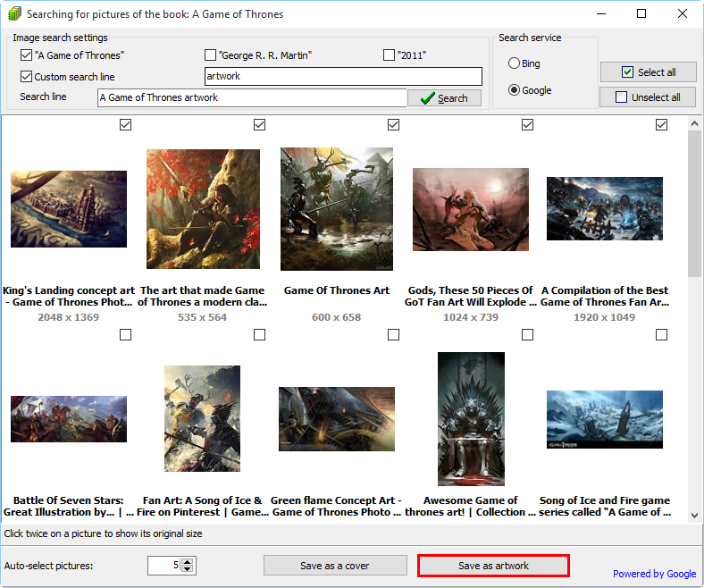Select the Song of Ice and Fire game thumbnail

point(604,419)
